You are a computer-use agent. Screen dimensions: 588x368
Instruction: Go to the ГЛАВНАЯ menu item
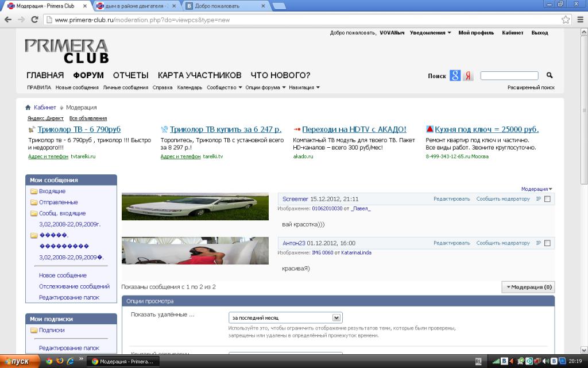[45, 75]
